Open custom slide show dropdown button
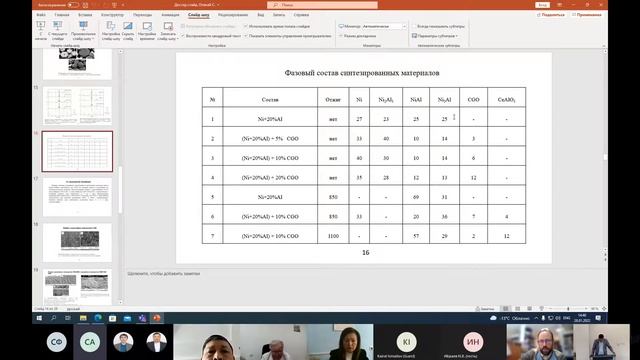This screenshot has width=640, height=360. 83,31
